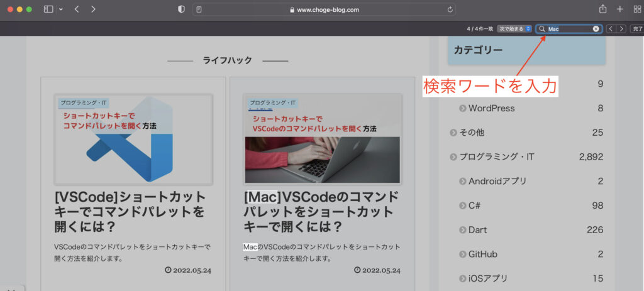Image resolution: width=644 pixels, height=291 pixels.
Task: Click the VSCode card description text
Action: pos(132,253)
